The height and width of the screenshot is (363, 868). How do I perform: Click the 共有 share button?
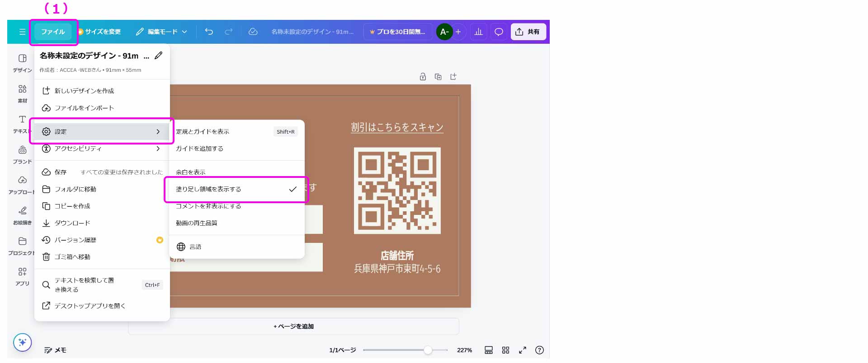pos(528,32)
